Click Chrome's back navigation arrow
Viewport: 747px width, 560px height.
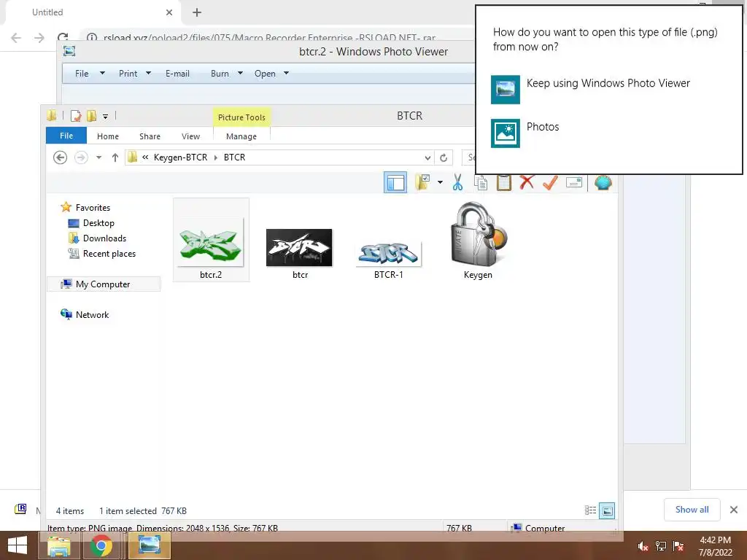pos(16,38)
